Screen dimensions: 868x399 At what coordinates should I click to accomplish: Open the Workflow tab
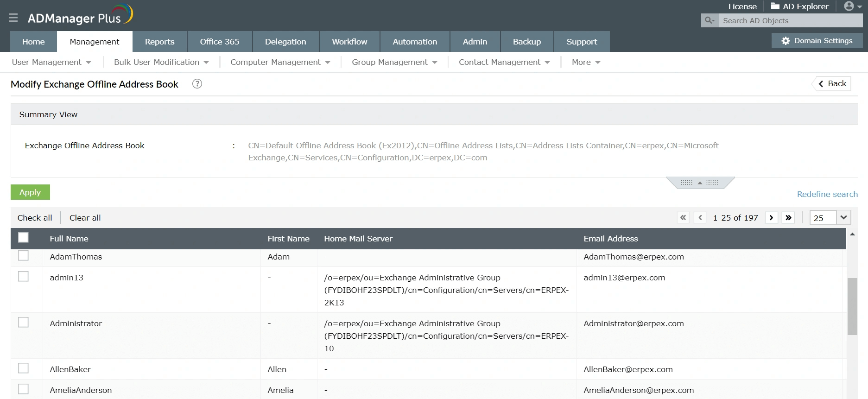[349, 42]
